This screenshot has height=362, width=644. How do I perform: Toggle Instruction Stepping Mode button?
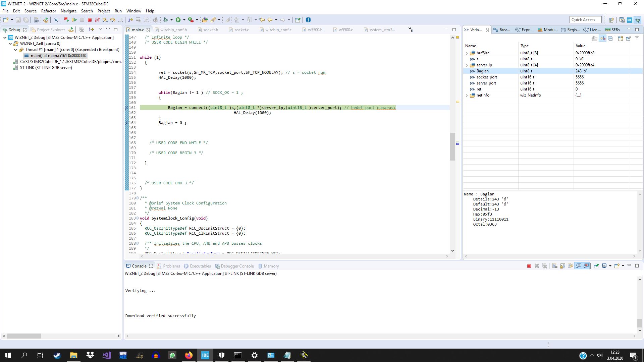click(x=130, y=20)
